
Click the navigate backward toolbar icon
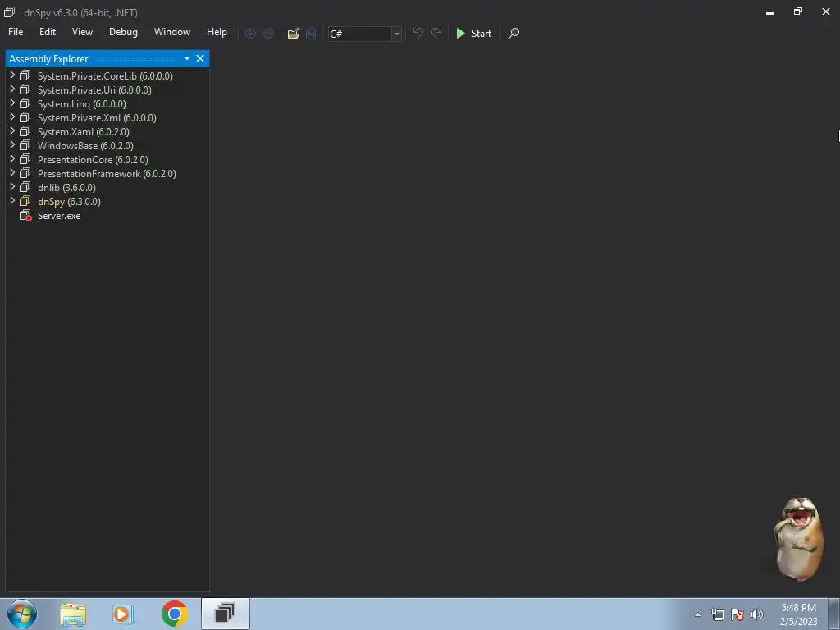(x=250, y=33)
